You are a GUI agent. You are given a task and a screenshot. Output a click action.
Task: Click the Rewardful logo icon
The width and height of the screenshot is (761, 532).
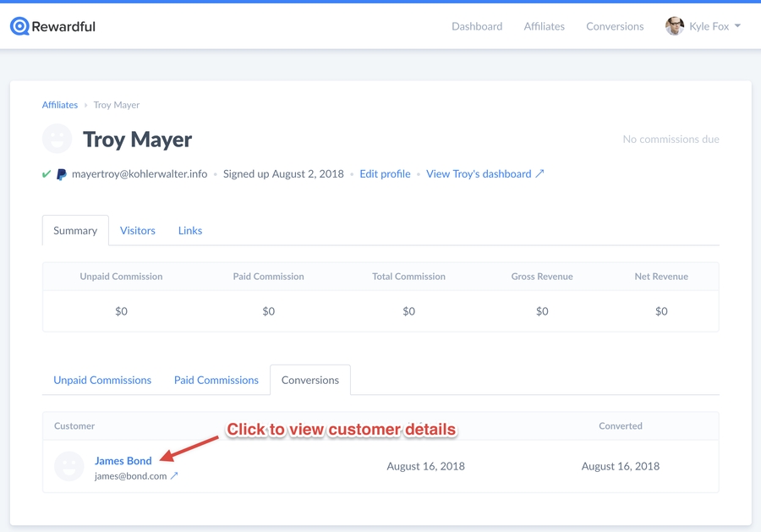19,26
